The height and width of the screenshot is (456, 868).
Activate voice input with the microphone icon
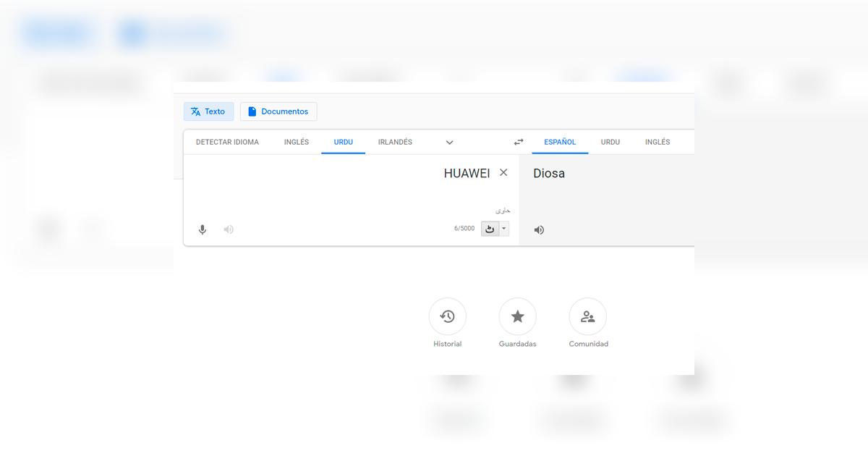[202, 229]
